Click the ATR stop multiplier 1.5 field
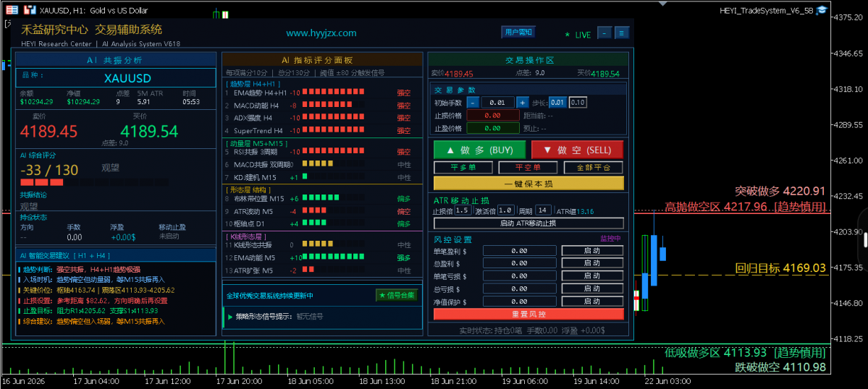868x389 pixels. pos(463,210)
